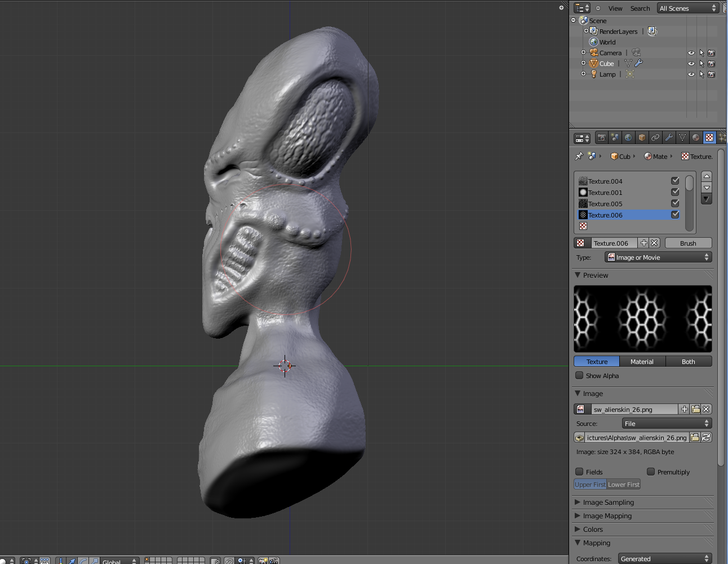The height and width of the screenshot is (564, 728).
Task: Open the outliner View menu
Action: click(615, 8)
